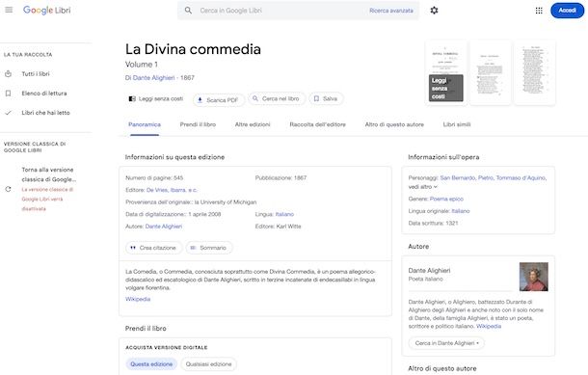Viewport: 588px width, 375px height.
Task: Click Italiano link for Lingua originale
Action: [x=461, y=211]
